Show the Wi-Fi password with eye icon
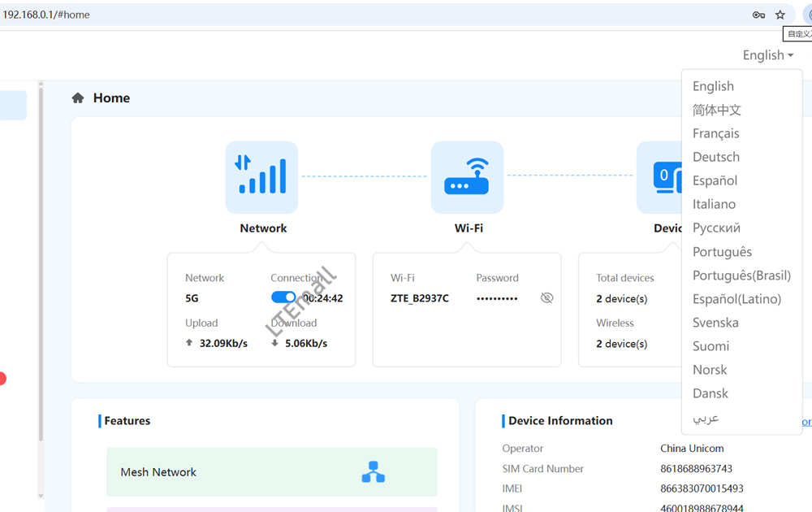The width and height of the screenshot is (812, 512). pos(546,298)
